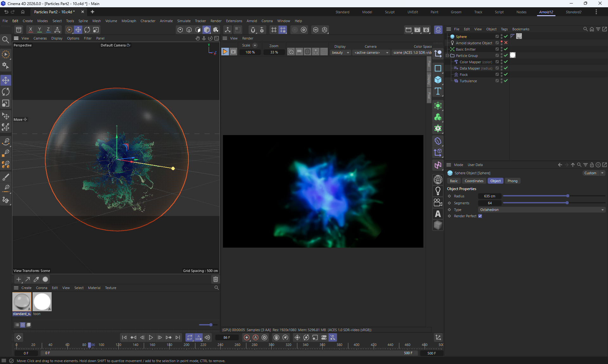This screenshot has width=608, height=364.
Task: Click the Camera object icon
Action: click(438, 202)
